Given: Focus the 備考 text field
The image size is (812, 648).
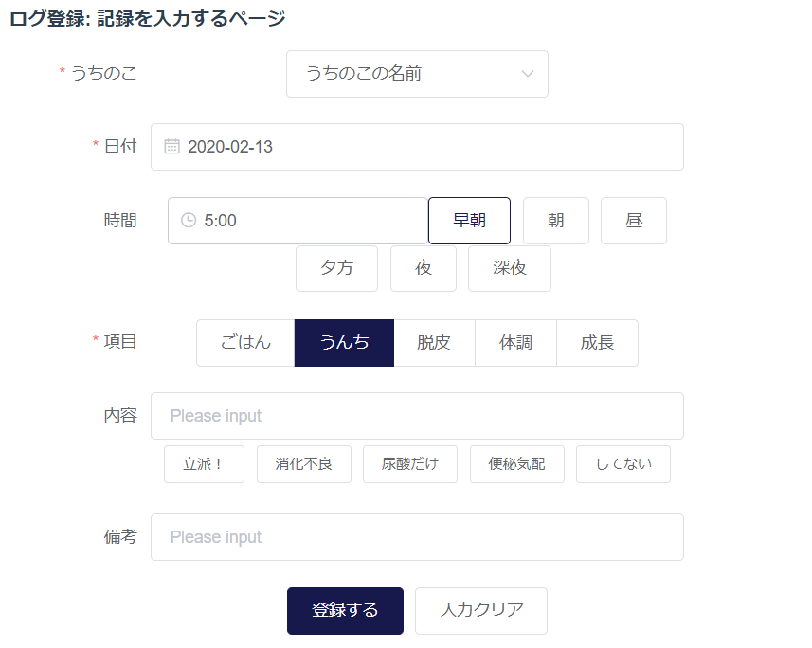Looking at the screenshot, I should click(417, 537).
